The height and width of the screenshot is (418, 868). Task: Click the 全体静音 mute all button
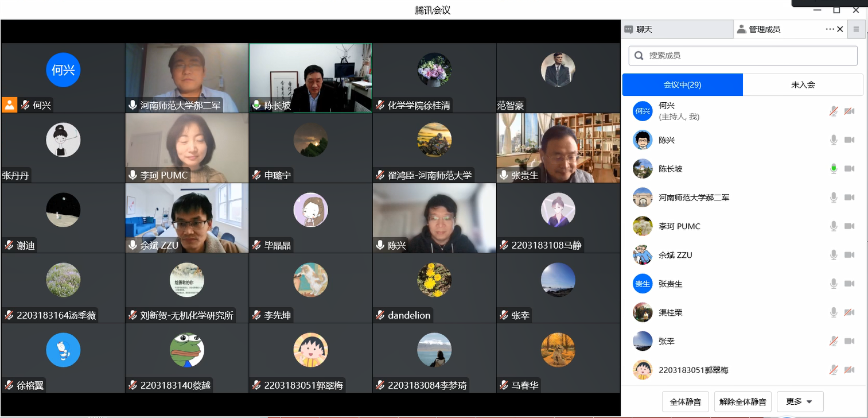coord(686,402)
